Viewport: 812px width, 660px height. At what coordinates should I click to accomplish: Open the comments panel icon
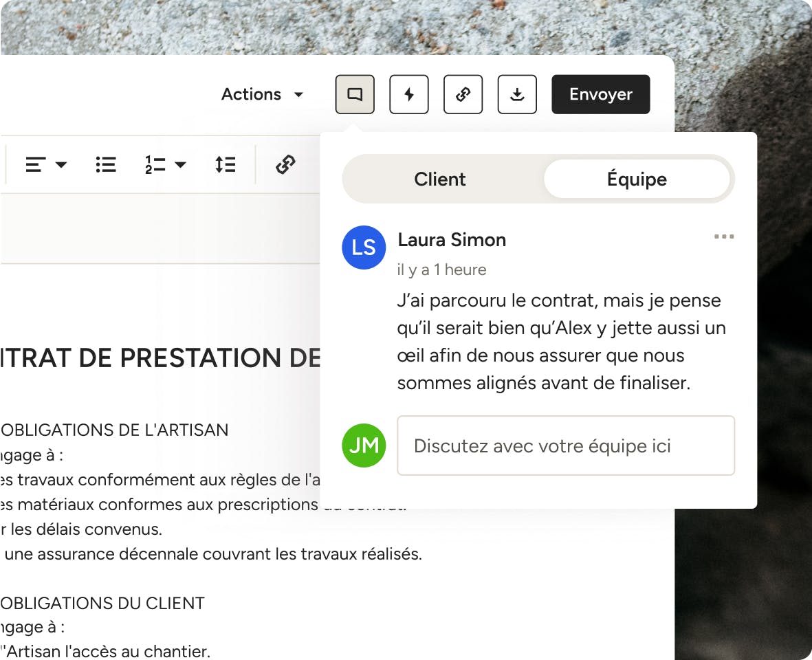click(x=355, y=94)
